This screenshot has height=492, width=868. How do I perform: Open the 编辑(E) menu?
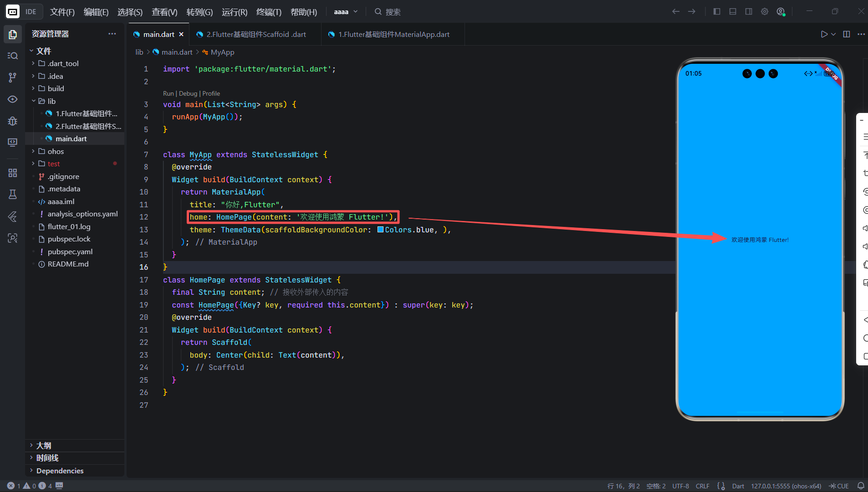96,12
